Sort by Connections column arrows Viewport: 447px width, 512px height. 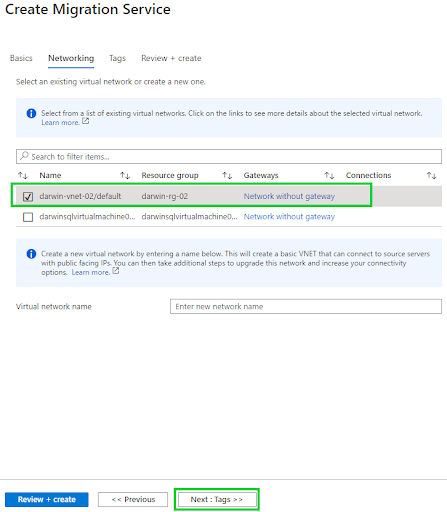[431, 175]
